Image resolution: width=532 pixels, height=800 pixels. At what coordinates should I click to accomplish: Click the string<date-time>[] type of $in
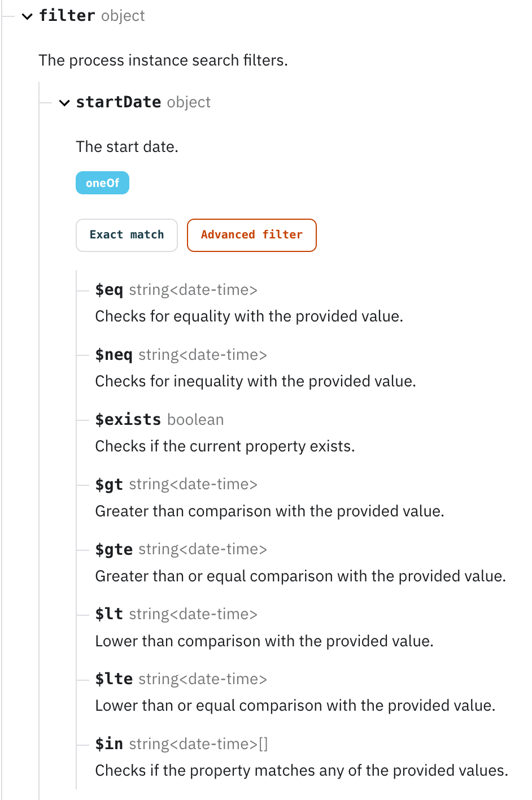(198, 744)
